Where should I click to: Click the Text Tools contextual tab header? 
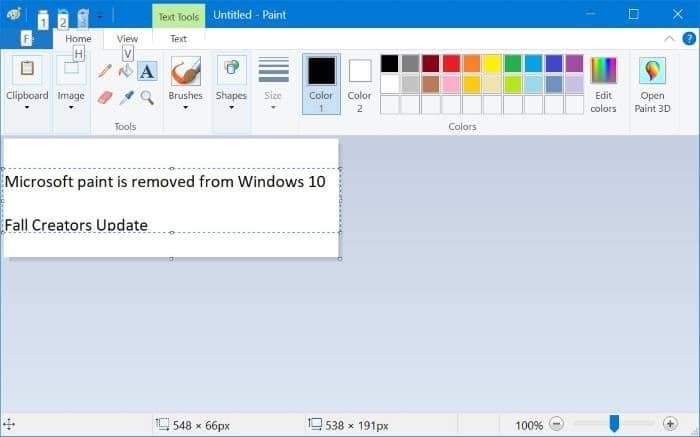[179, 17]
